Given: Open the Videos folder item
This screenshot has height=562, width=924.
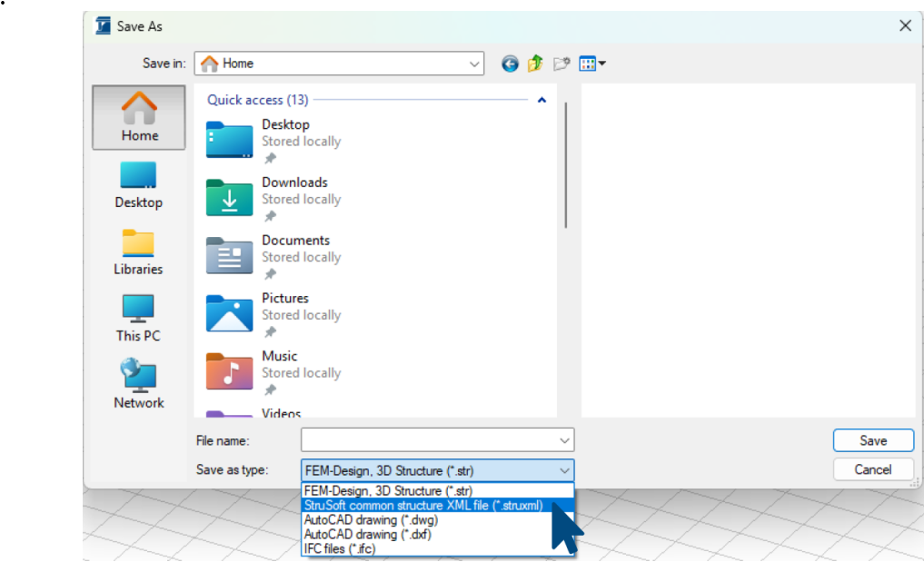Looking at the screenshot, I should [x=254, y=413].
